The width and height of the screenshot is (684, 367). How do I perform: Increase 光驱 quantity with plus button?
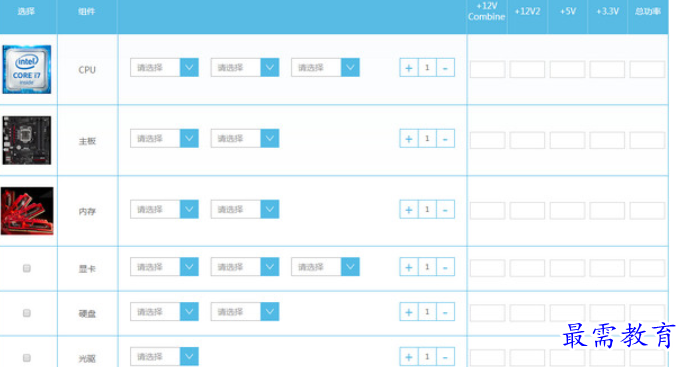pos(409,357)
